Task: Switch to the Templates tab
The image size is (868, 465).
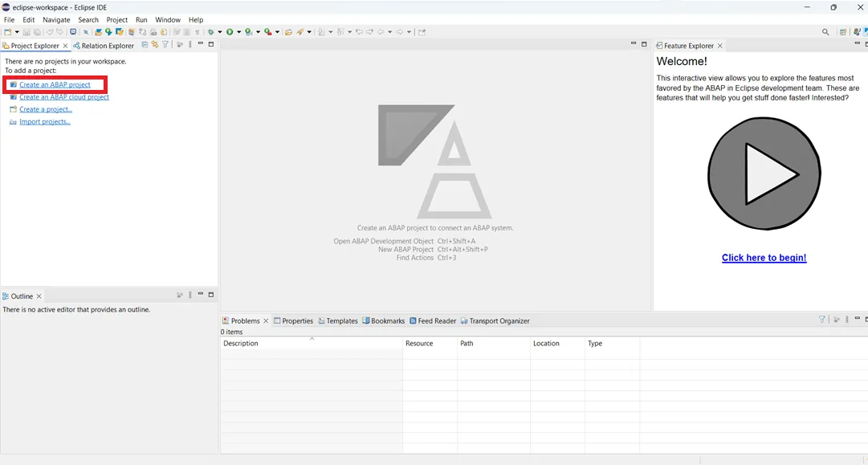Action: click(x=338, y=321)
